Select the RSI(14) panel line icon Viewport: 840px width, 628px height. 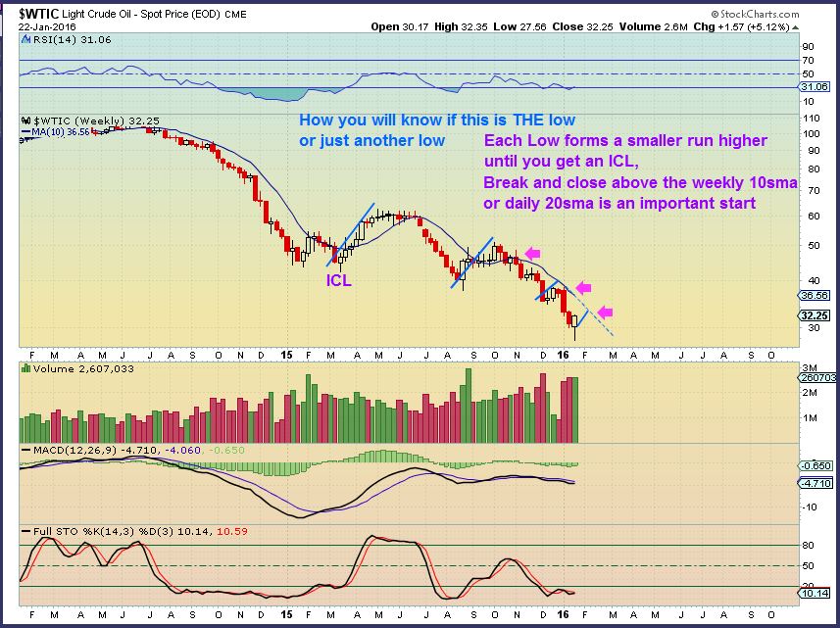tap(26, 40)
